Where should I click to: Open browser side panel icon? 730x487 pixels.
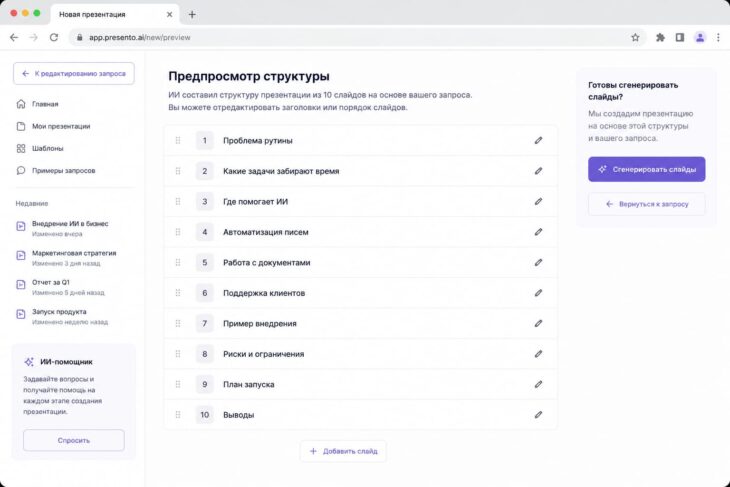click(x=680, y=37)
